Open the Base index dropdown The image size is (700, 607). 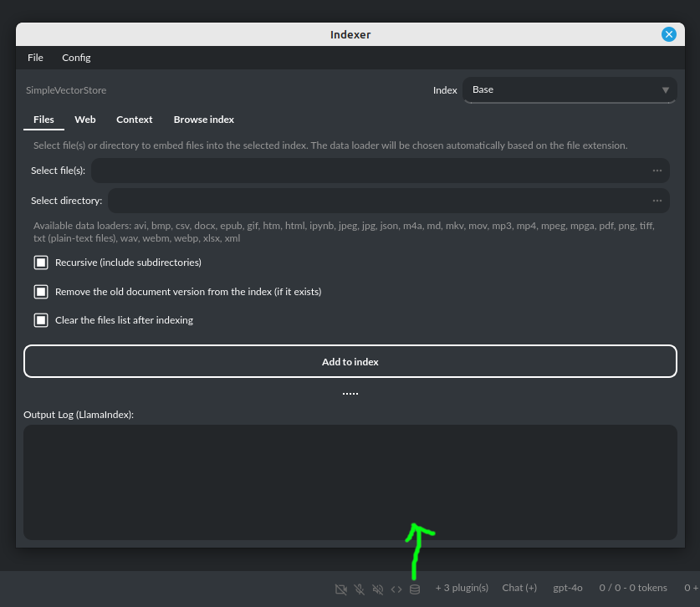[569, 89]
